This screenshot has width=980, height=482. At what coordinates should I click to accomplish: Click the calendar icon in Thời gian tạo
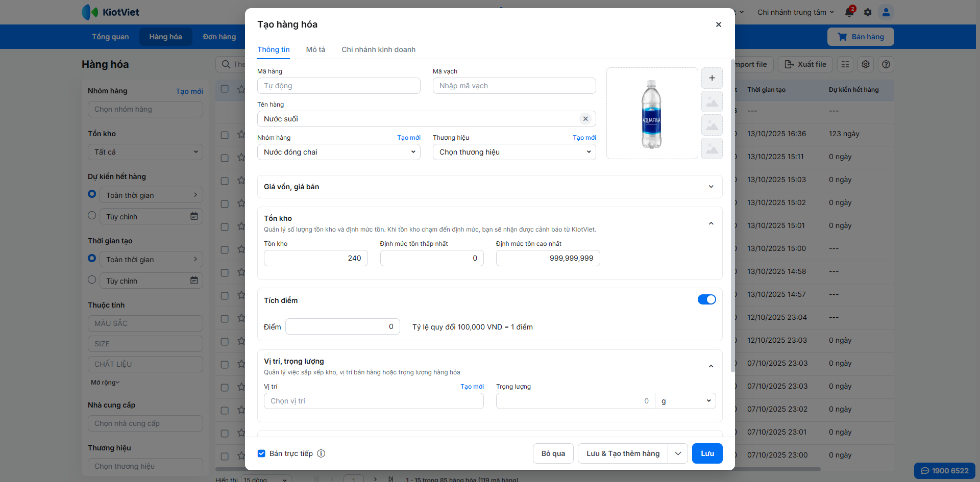194,281
